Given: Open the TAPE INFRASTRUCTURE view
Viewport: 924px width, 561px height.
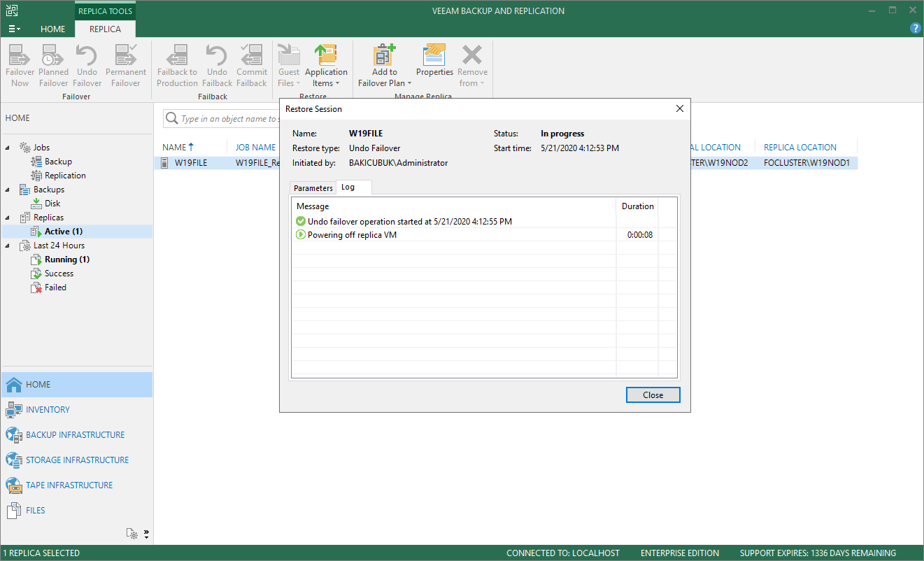Looking at the screenshot, I should coord(77,485).
